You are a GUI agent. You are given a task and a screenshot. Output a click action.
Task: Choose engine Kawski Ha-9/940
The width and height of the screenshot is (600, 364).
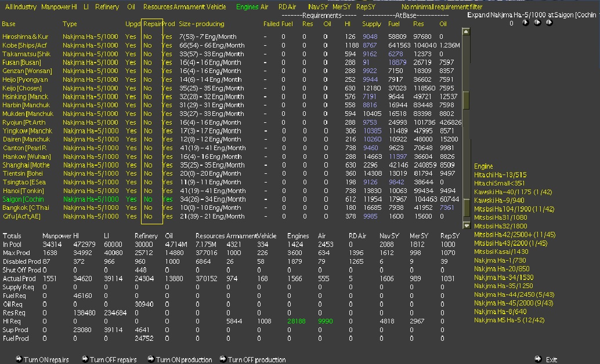(499, 201)
